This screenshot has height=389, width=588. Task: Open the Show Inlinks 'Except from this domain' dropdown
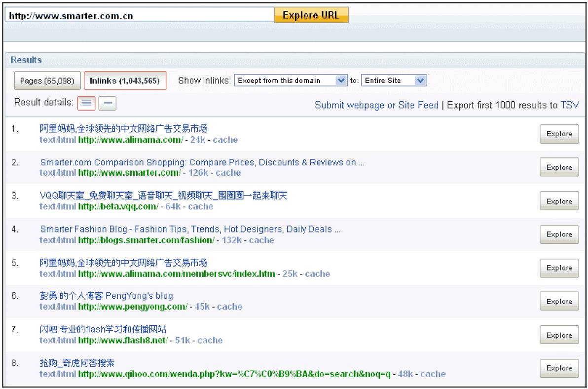point(291,80)
